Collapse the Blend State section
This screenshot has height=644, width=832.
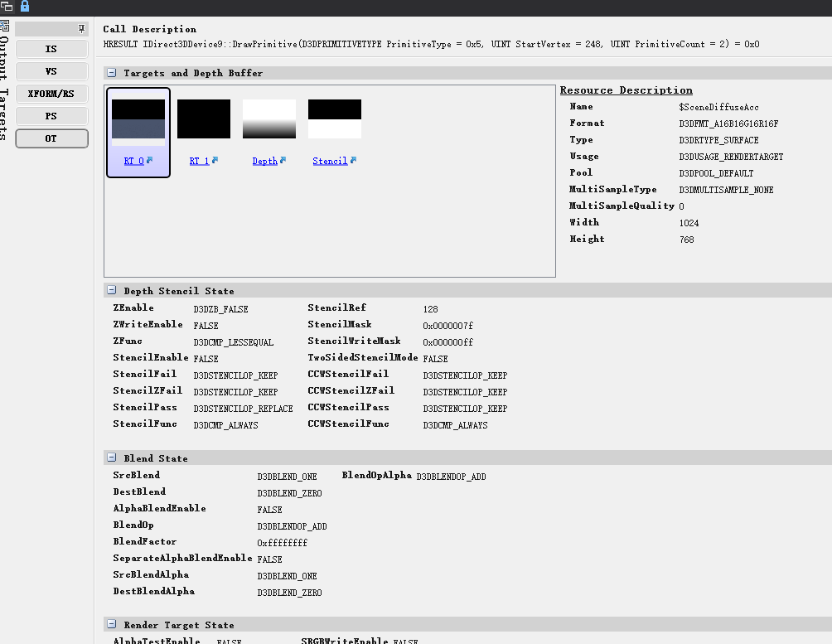tap(111, 458)
